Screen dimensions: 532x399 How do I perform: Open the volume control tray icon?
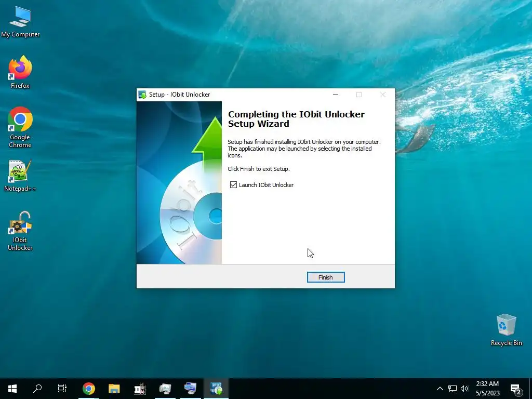pyautogui.click(x=464, y=389)
